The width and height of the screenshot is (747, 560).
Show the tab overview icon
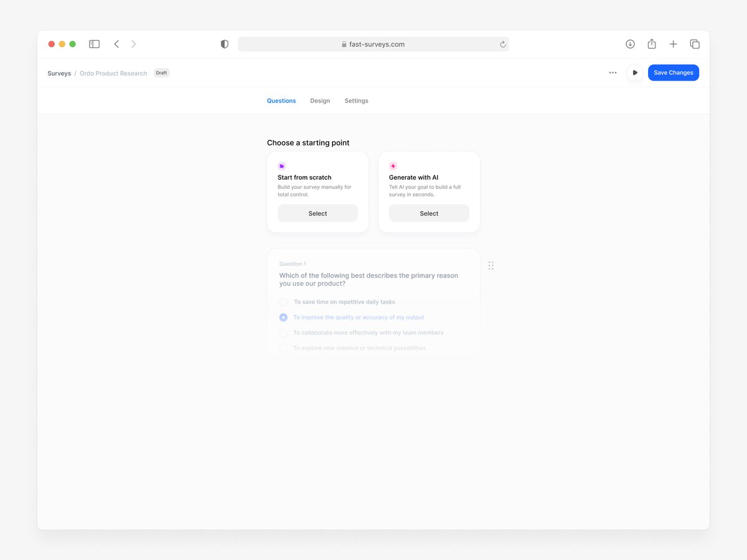pyautogui.click(x=695, y=44)
